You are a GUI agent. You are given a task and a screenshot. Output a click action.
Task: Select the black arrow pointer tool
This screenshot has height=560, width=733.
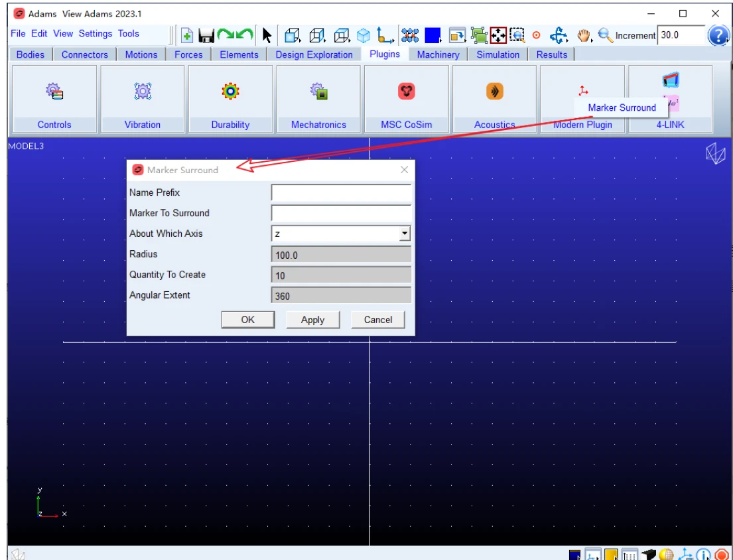tap(267, 35)
